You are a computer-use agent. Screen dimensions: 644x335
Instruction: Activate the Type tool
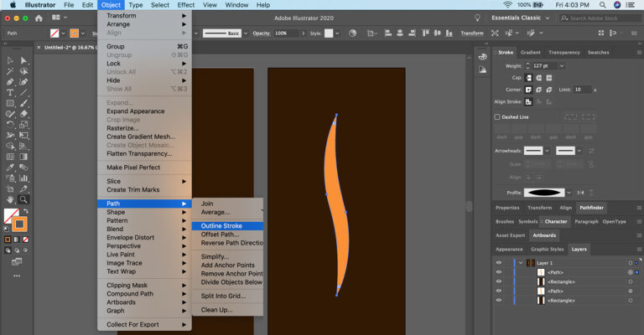[x=10, y=93]
